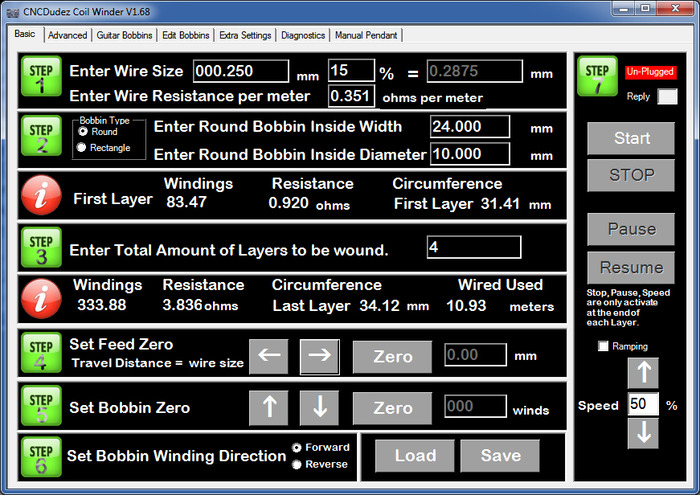700x495 pixels.
Task: Open the Extra Settings tab
Action: [x=245, y=35]
